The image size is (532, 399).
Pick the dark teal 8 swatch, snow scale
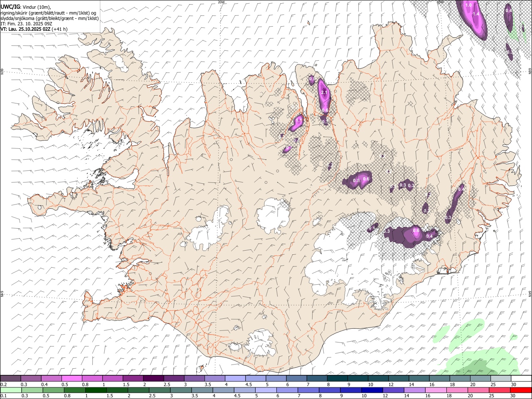337,378
